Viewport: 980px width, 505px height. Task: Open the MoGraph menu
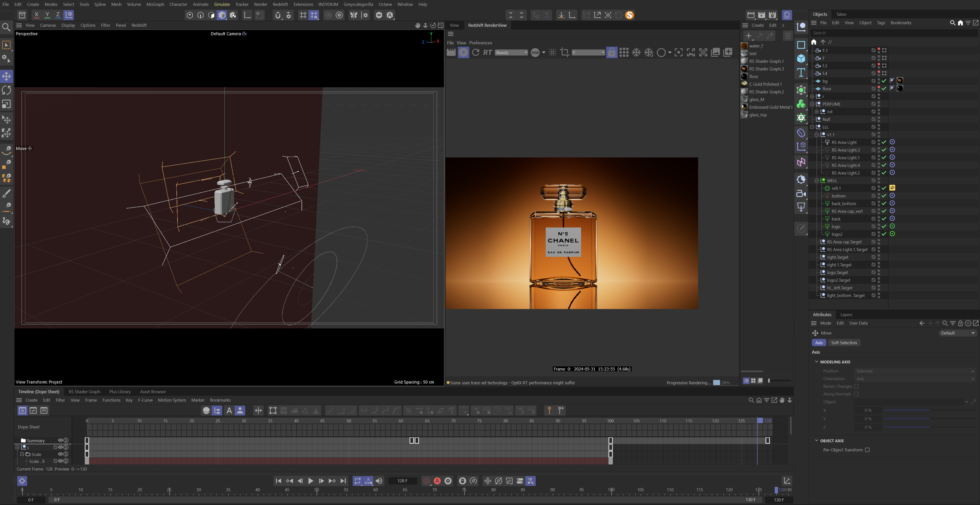point(155,4)
